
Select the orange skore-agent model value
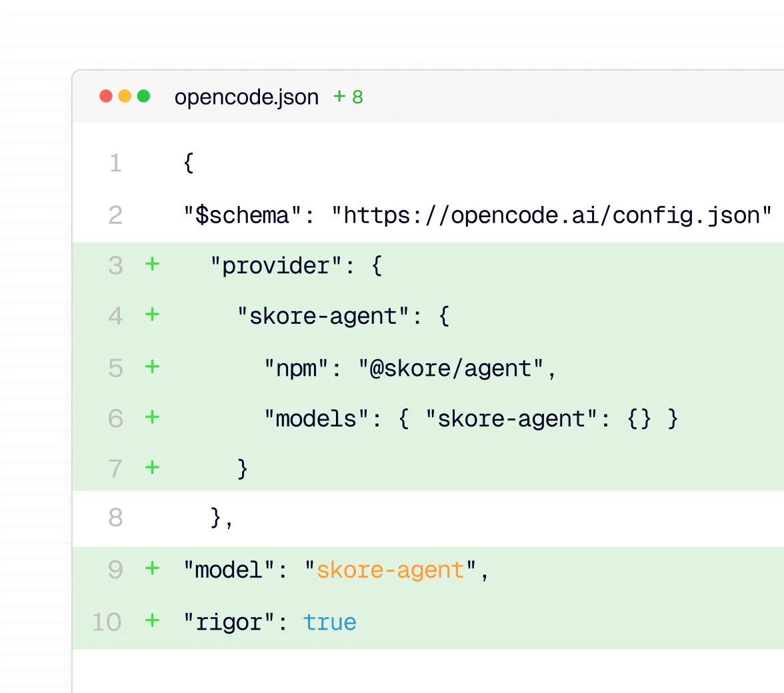coord(391,570)
